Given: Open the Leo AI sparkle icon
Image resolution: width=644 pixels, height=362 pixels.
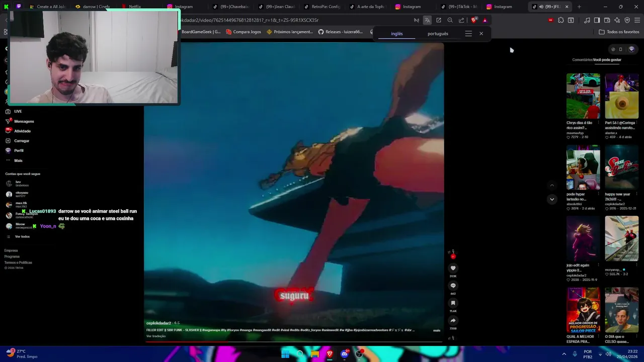Looking at the screenshot, I should [x=617, y=20].
